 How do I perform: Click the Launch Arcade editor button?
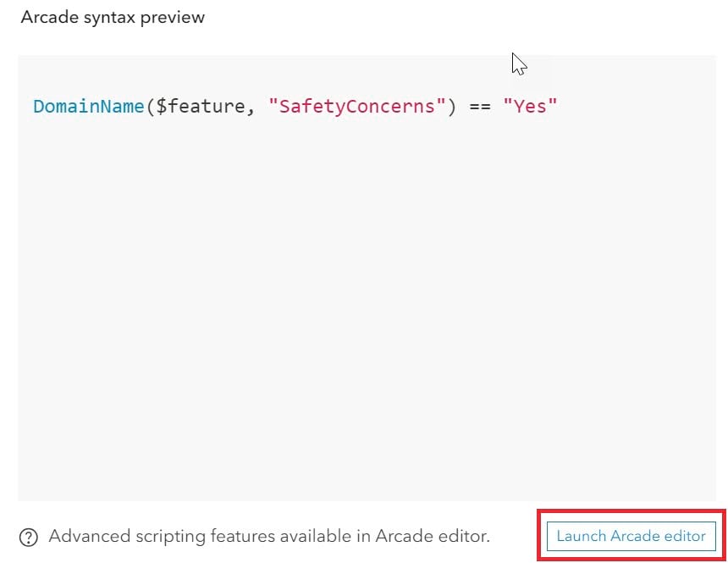[631, 536]
